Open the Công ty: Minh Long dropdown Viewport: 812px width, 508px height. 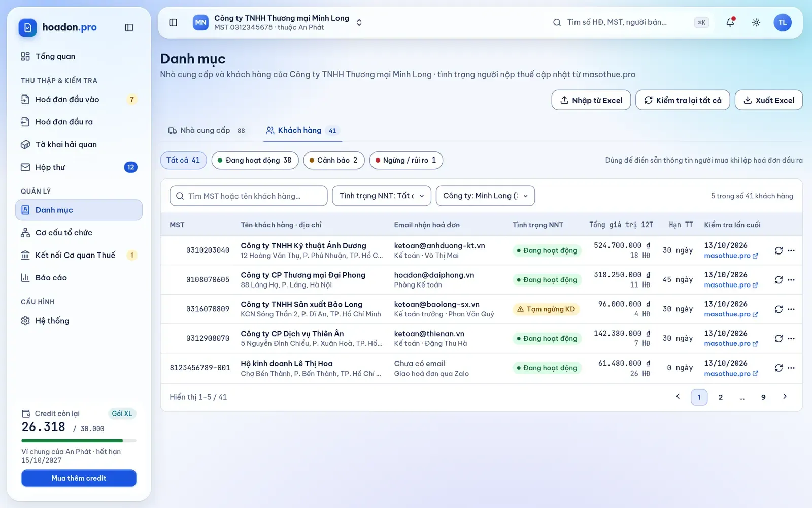[x=485, y=196]
